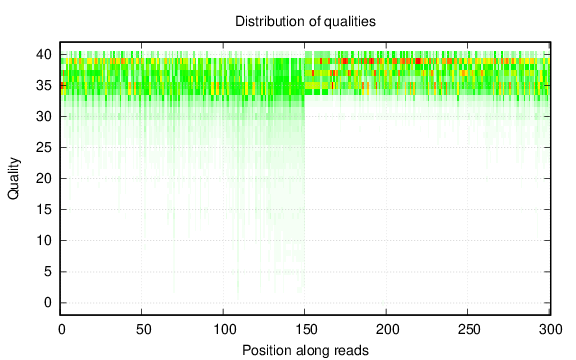Click the y-axis tick label 0
The height and width of the screenshot is (360, 576).
point(48,302)
